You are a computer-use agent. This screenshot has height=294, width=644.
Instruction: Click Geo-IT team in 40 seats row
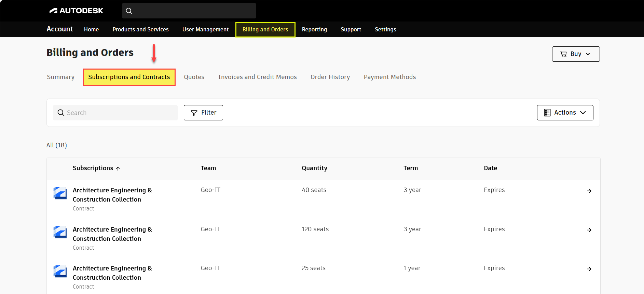pos(210,190)
